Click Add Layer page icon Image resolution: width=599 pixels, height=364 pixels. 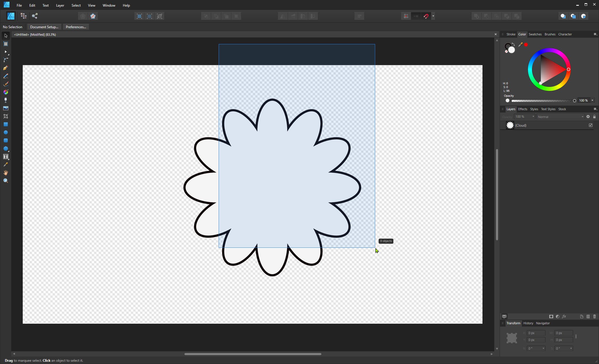pyautogui.click(x=581, y=317)
